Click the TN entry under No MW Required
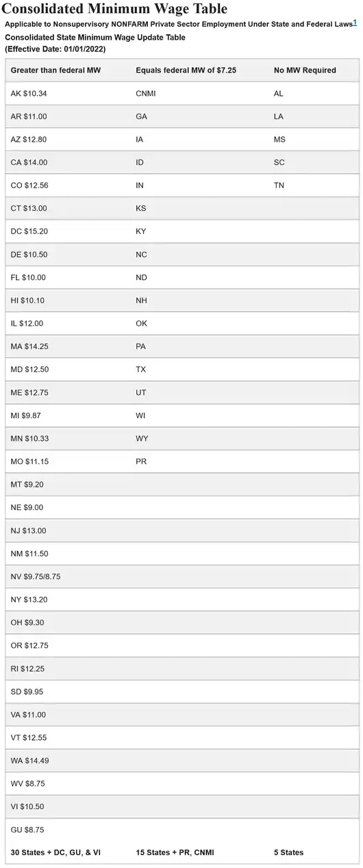Screen dimensions: 363x868 pyautogui.click(x=279, y=186)
